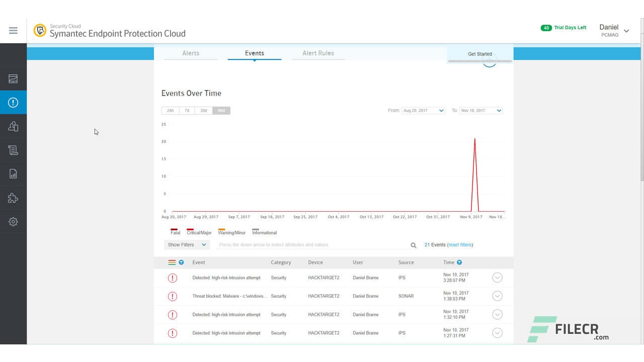This screenshot has width=644, height=362.
Task: Open Settings from the sidebar
Action: [13, 221]
